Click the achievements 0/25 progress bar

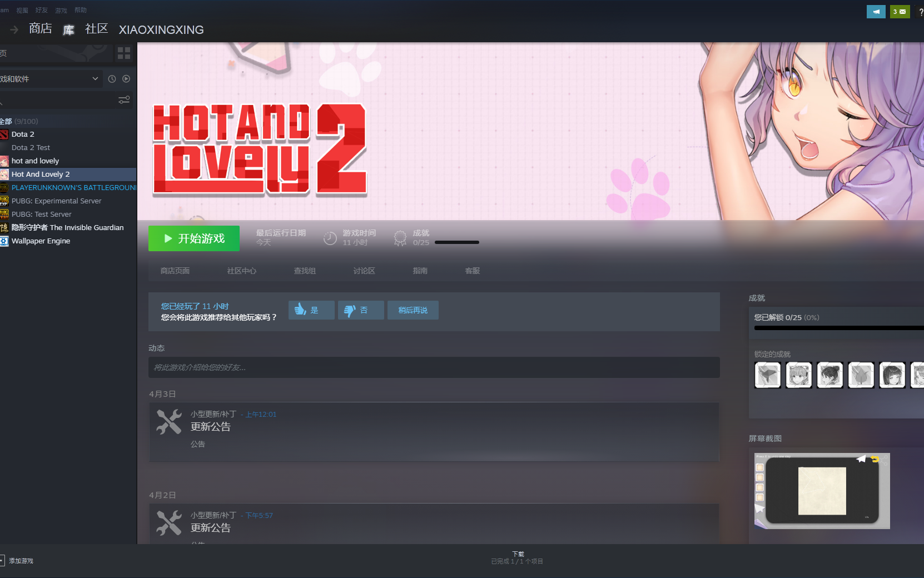click(x=456, y=242)
